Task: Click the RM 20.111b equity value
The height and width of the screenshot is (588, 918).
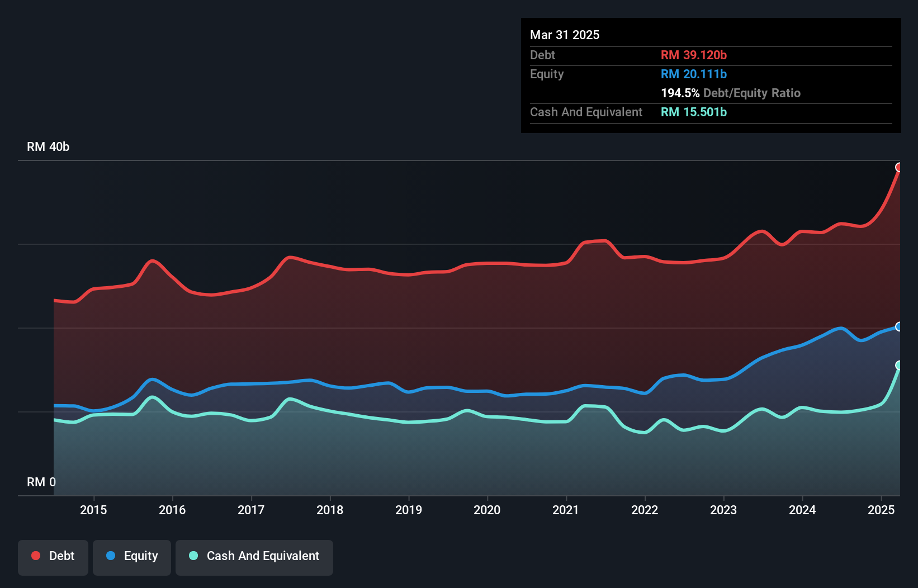Action: tap(694, 74)
